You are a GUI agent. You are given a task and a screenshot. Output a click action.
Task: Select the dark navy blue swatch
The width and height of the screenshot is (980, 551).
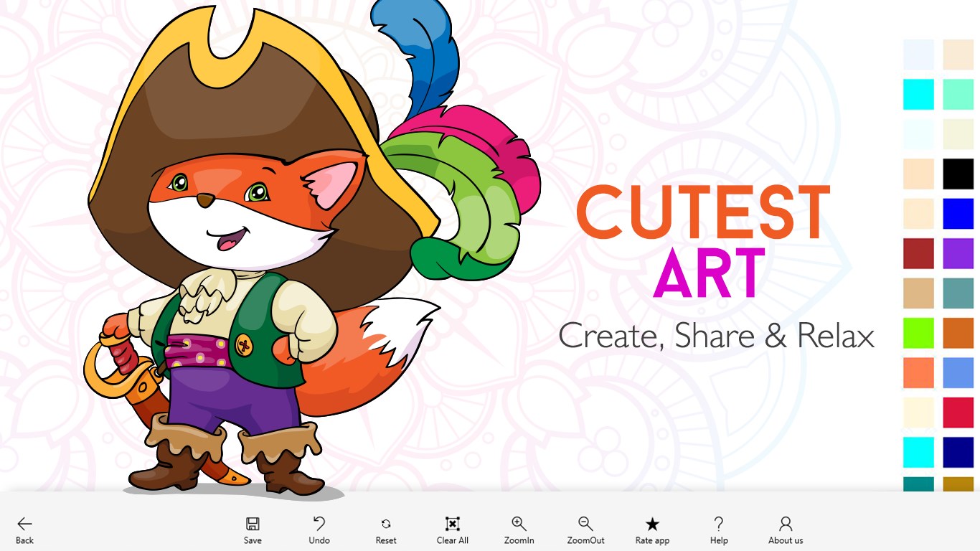pyautogui.click(x=958, y=453)
